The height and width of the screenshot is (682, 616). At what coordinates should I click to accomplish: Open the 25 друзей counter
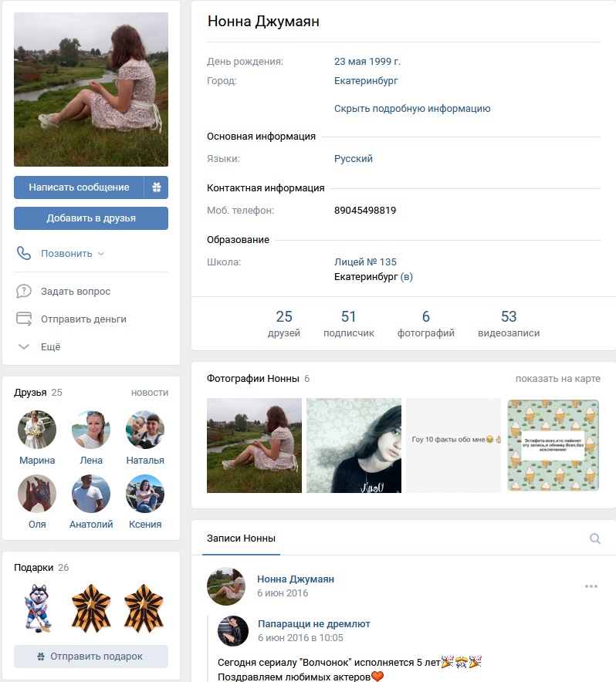(284, 323)
